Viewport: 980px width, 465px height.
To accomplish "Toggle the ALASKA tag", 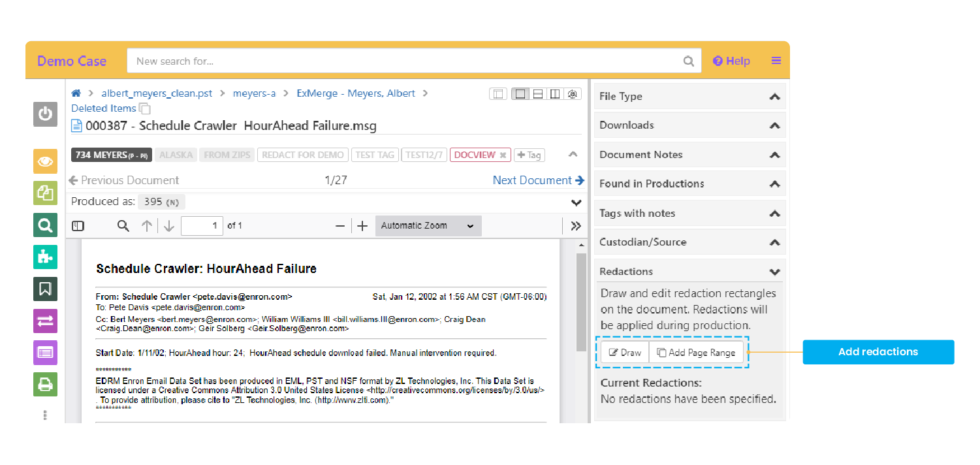I will pyautogui.click(x=176, y=155).
